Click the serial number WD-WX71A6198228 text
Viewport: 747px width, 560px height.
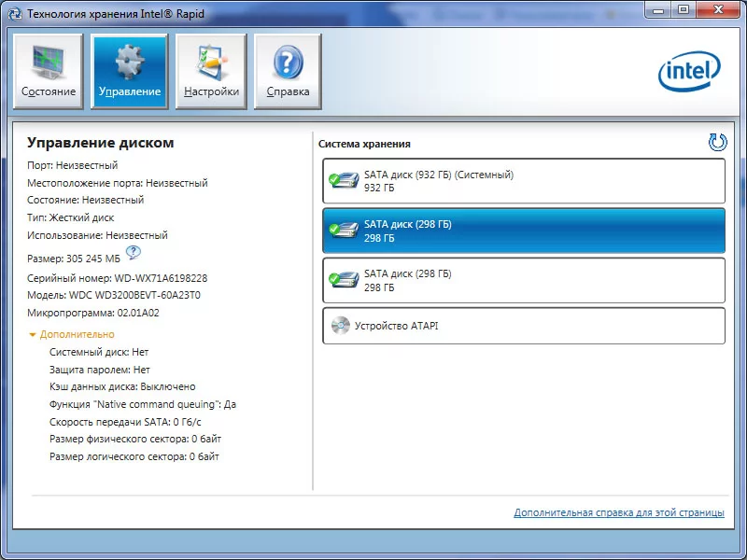point(161,278)
